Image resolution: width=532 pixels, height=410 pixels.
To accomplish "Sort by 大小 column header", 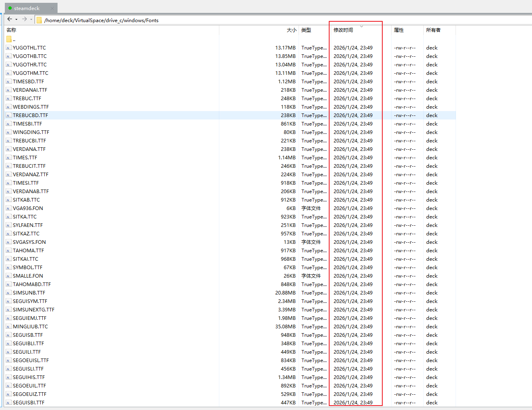I will click(x=291, y=30).
